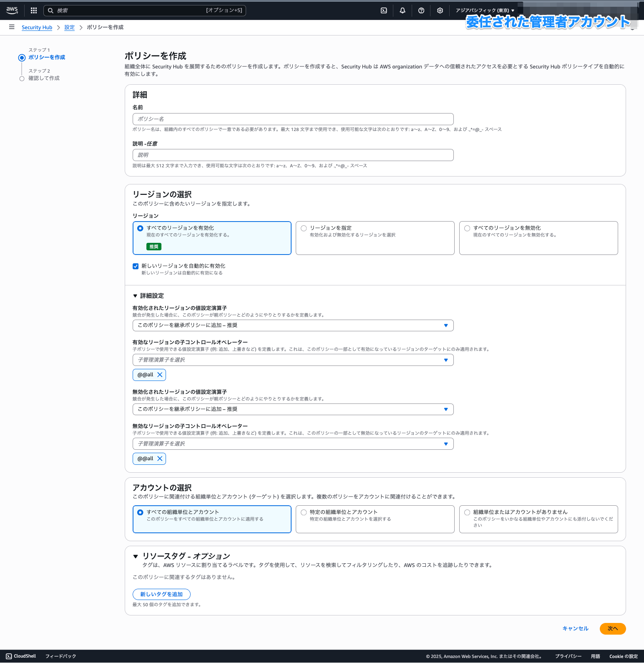Remove the @@all tag under 無効なリージョン operator

click(x=160, y=459)
